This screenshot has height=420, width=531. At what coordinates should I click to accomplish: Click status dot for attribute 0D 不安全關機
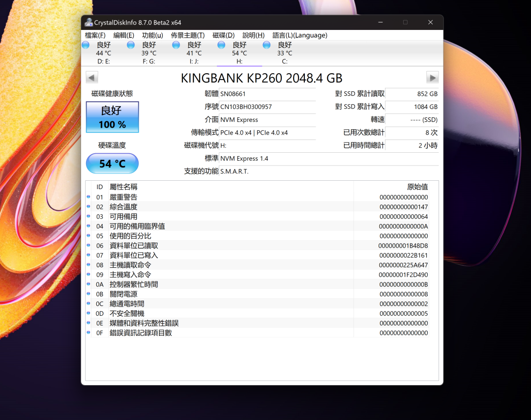88,313
